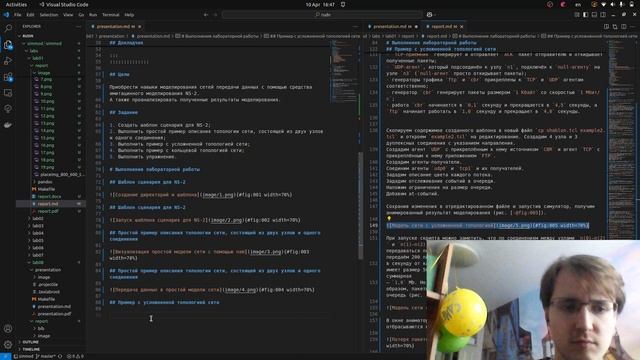Click the left editor vertical scrollbar
640x360 pixels.
(x=360, y=206)
